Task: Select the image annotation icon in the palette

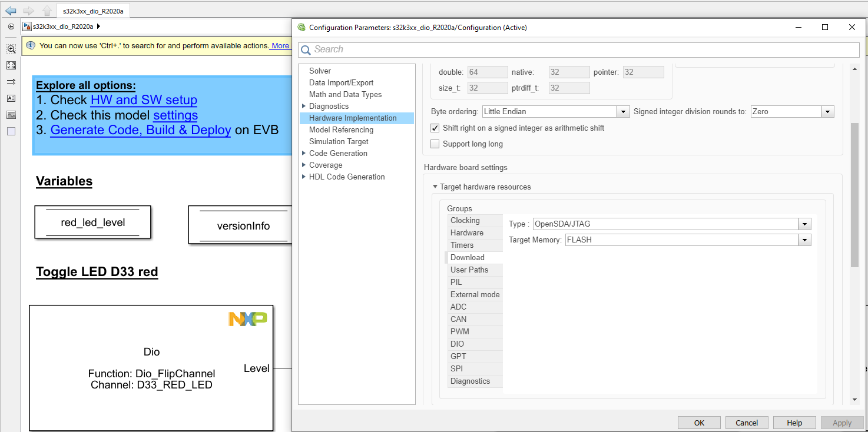Action: click(11, 115)
